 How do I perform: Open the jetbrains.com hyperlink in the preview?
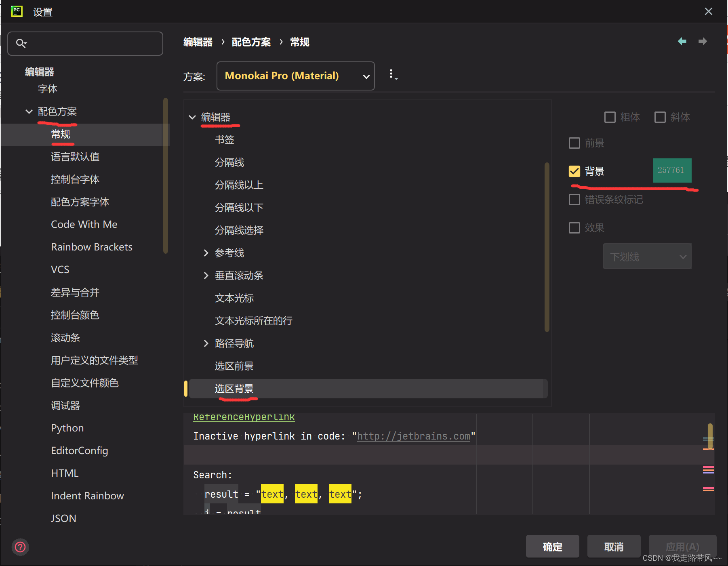click(413, 436)
